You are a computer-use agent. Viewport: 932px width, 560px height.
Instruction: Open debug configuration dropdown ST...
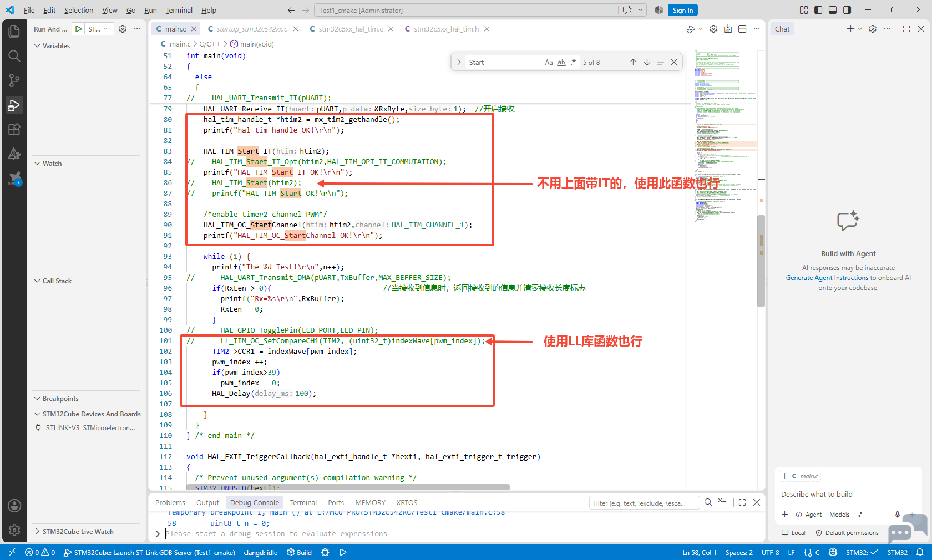tap(99, 29)
